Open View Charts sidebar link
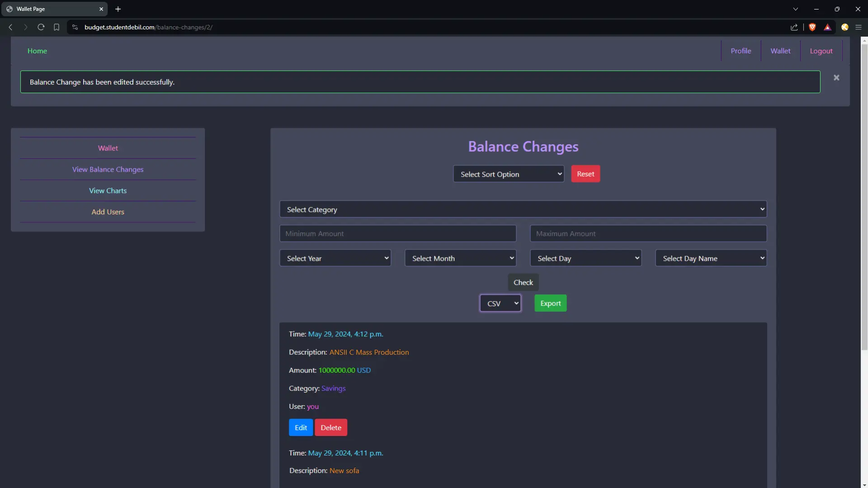 pos(108,191)
